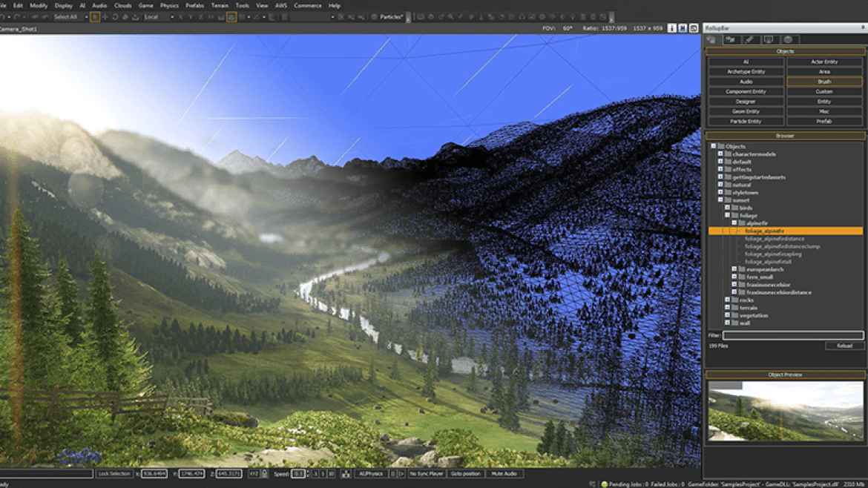Image resolution: width=868 pixels, height=488 pixels.
Task: Open the Terrain menu
Action: coord(220,5)
